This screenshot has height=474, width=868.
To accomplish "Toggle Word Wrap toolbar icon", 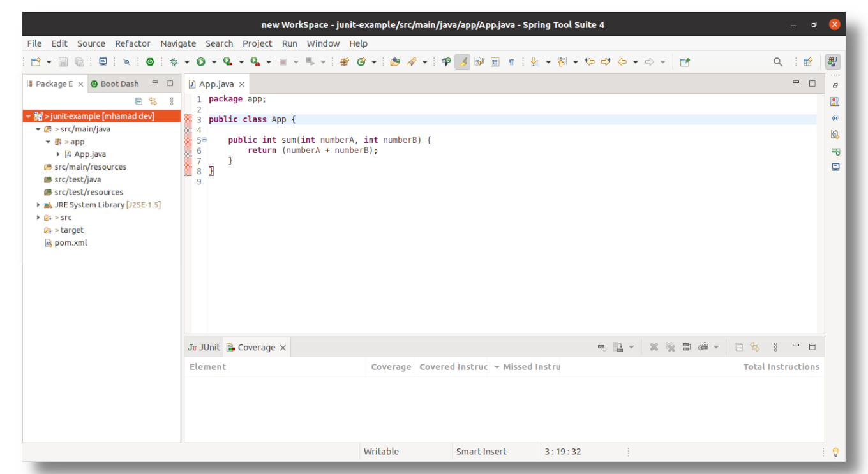I will (x=479, y=62).
